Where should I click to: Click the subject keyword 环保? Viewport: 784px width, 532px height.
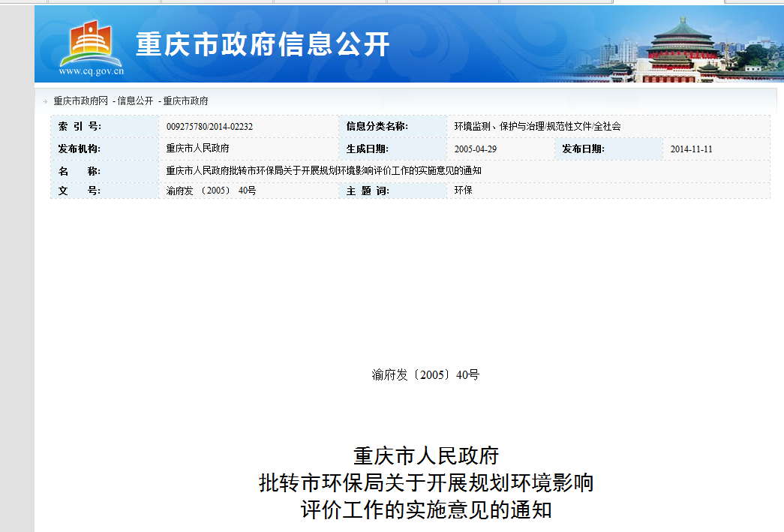pos(464,191)
